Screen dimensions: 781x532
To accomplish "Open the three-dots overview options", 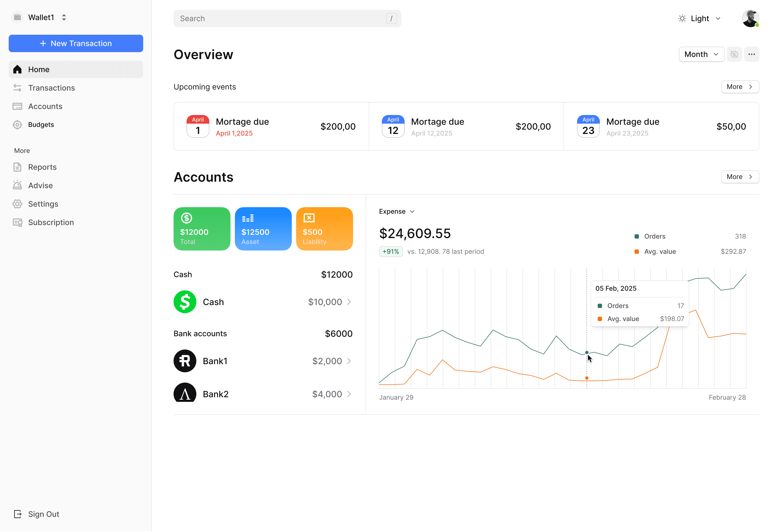I will (x=751, y=54).
